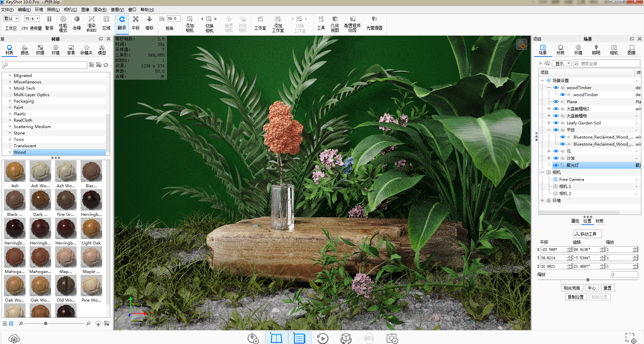Toggle eye icon for 花 model
644x344 pixels.
click(x=556, y=151)
